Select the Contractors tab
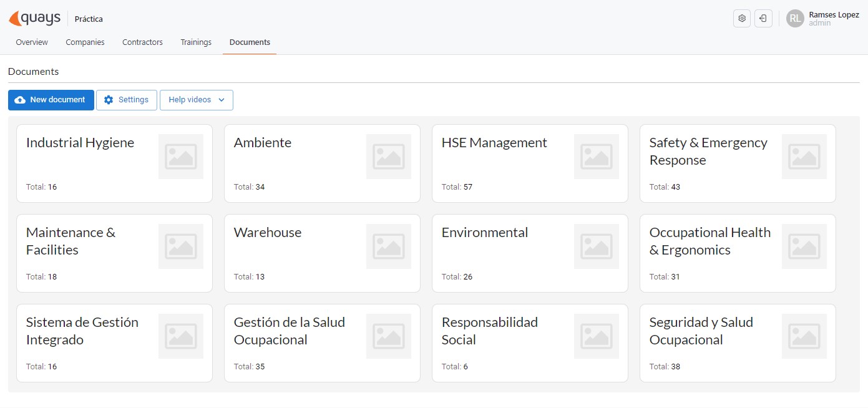868x408 pixels. (x=142, y=42)
